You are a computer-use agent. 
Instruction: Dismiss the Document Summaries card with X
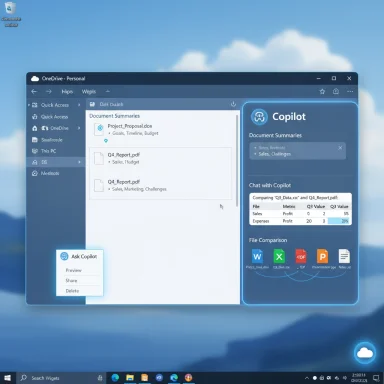click(x=340, y=148)
